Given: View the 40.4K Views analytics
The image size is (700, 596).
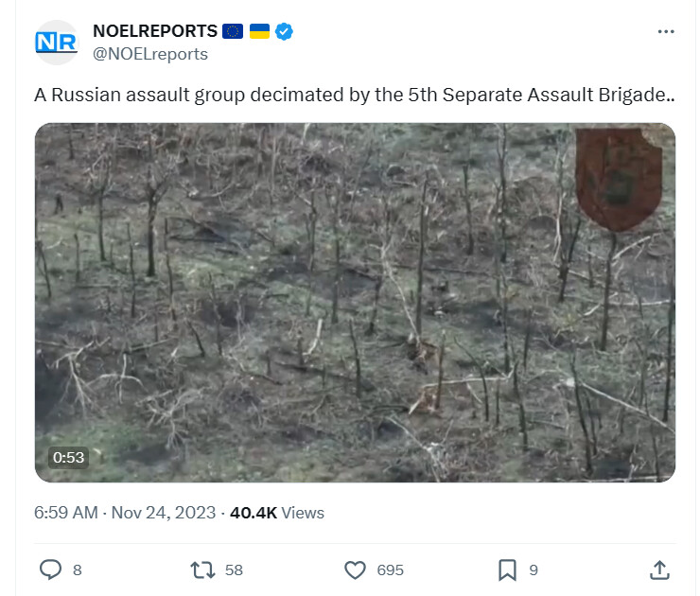Looking at the screenshot, I should (277, 513).
